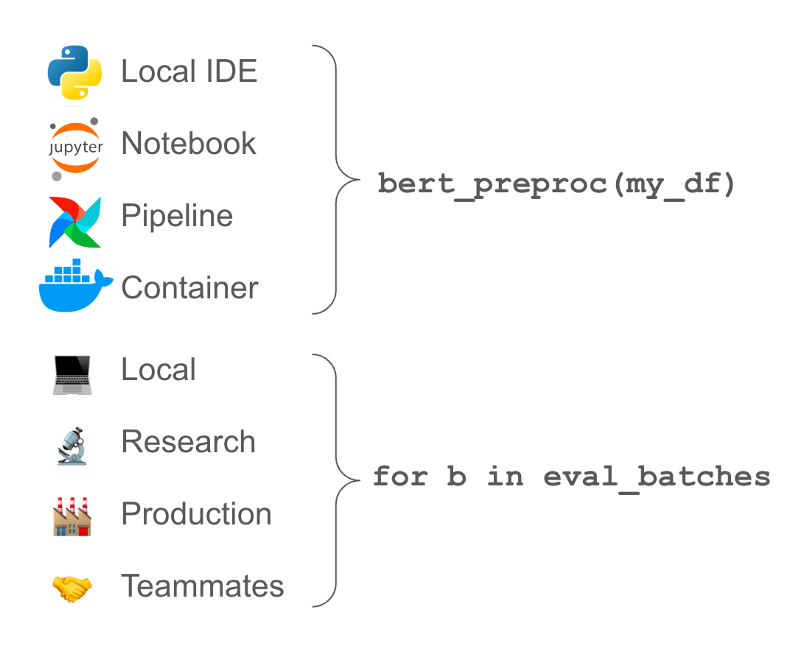The image size is (812, 648).
Task: Click the Local IDE label
Action: pyautogui.click(x=189, y=71)
